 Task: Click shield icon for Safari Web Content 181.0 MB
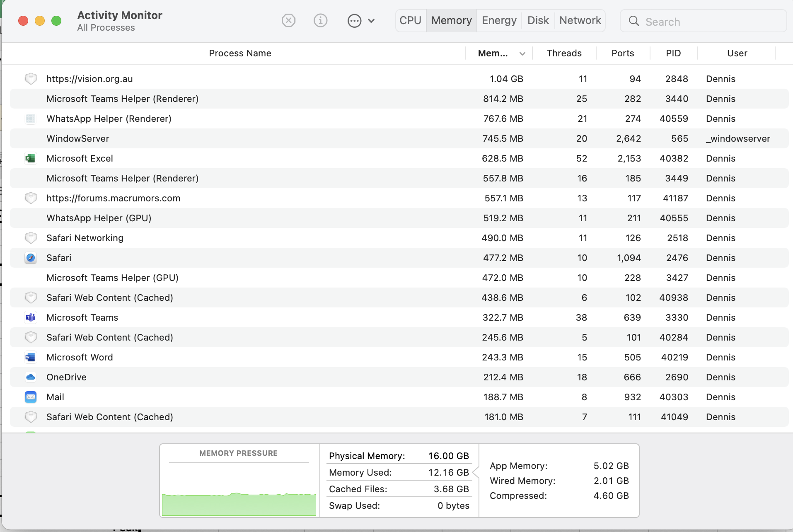pos(31,417)
